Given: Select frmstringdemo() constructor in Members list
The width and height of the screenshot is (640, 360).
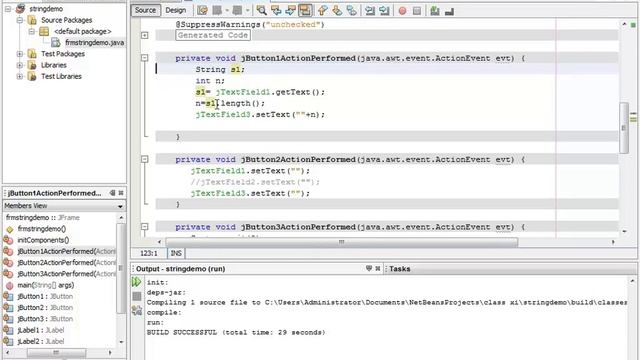Looking at the screenshot, I should (42, 229).
